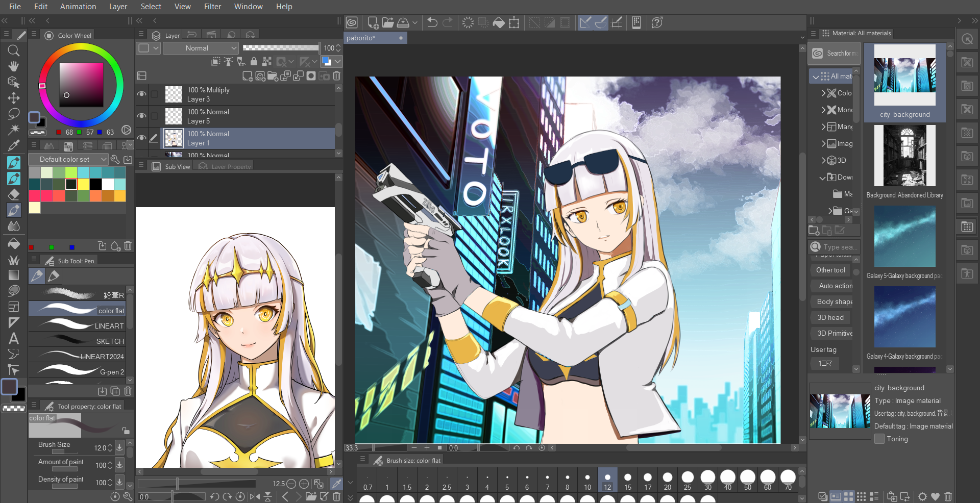Expand the Monochromatic pattern folder
Viewport: 980px width, 503px height.
[823, 110]
